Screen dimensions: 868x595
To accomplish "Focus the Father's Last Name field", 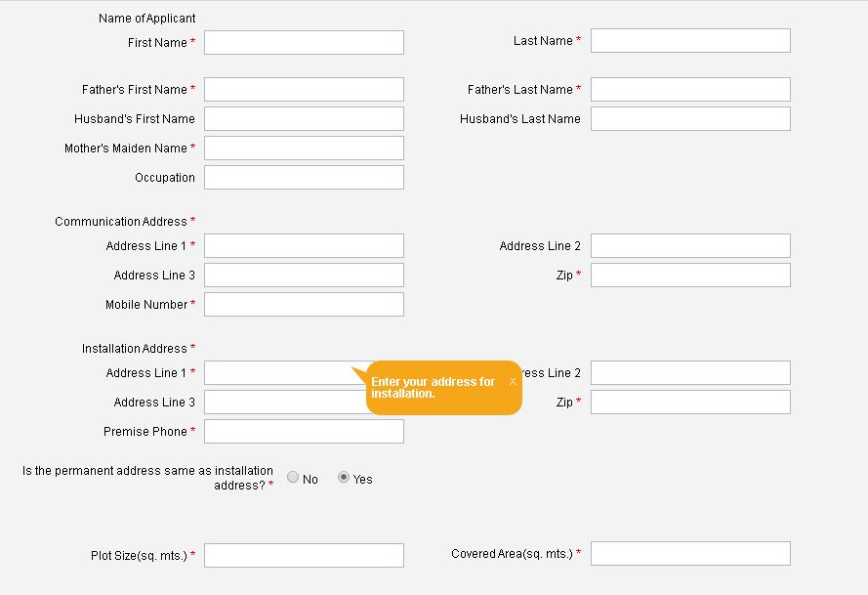I will coord(690,89).
